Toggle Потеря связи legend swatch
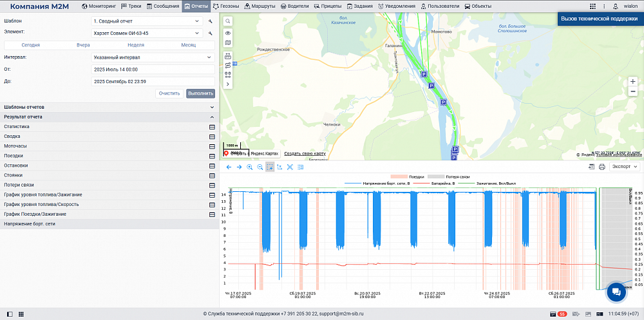This screenshot has height=320, width=644. click(436, 176)
